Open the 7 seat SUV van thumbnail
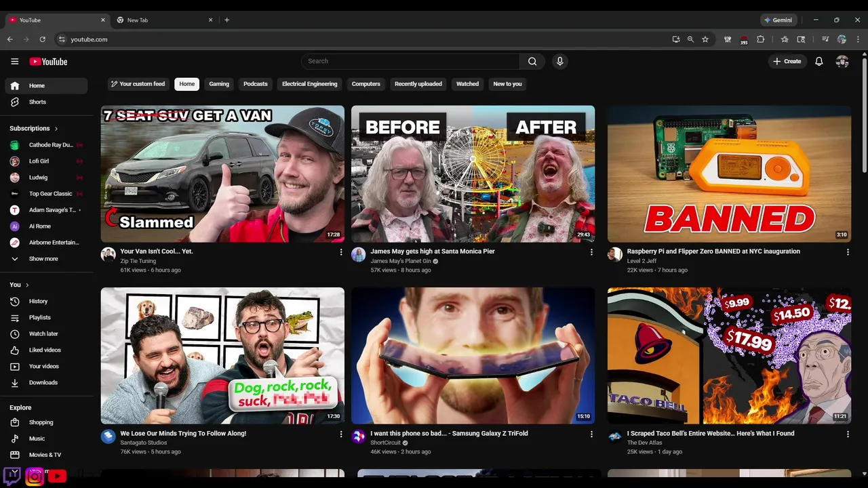 coord(222,174)
